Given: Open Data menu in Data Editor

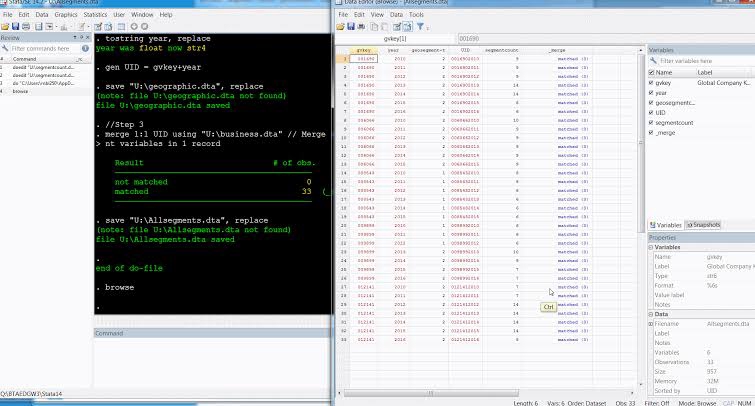Looking at the screenshot, I should [x=396, y=15].
